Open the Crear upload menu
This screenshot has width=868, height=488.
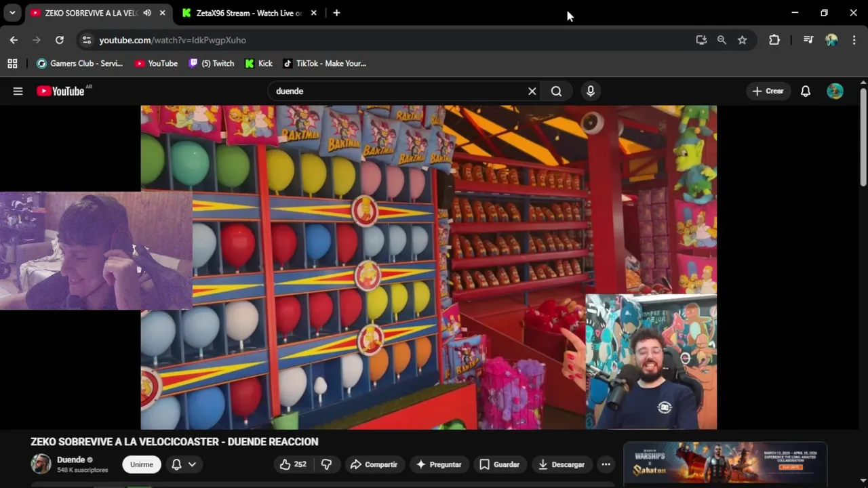(768, 91)
